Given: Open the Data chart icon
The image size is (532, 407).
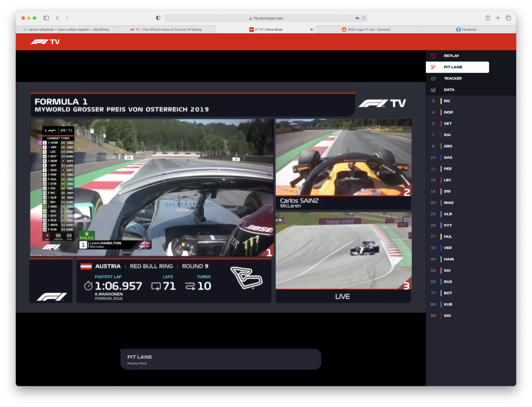Looking at the screenshot, I should point(433,90).
